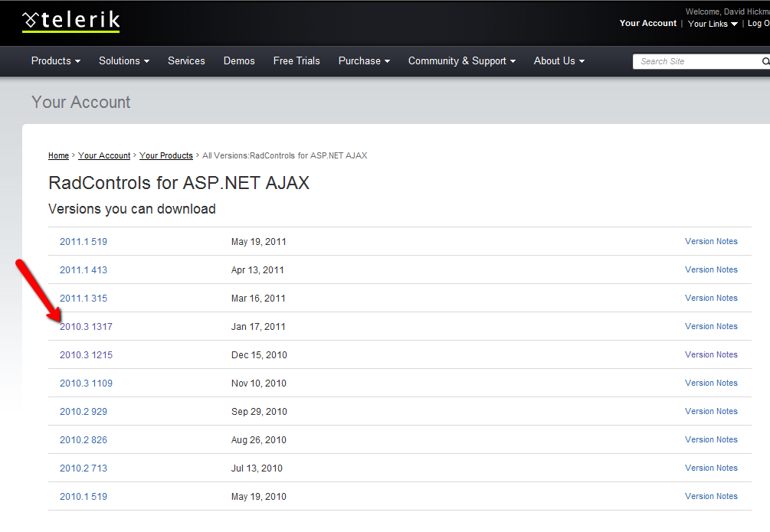
Task: Click the date Mar 16, 2011
Action: 258,299
